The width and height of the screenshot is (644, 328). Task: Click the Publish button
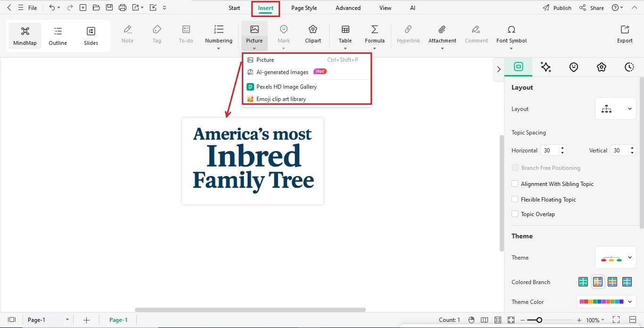pos(557,8)
